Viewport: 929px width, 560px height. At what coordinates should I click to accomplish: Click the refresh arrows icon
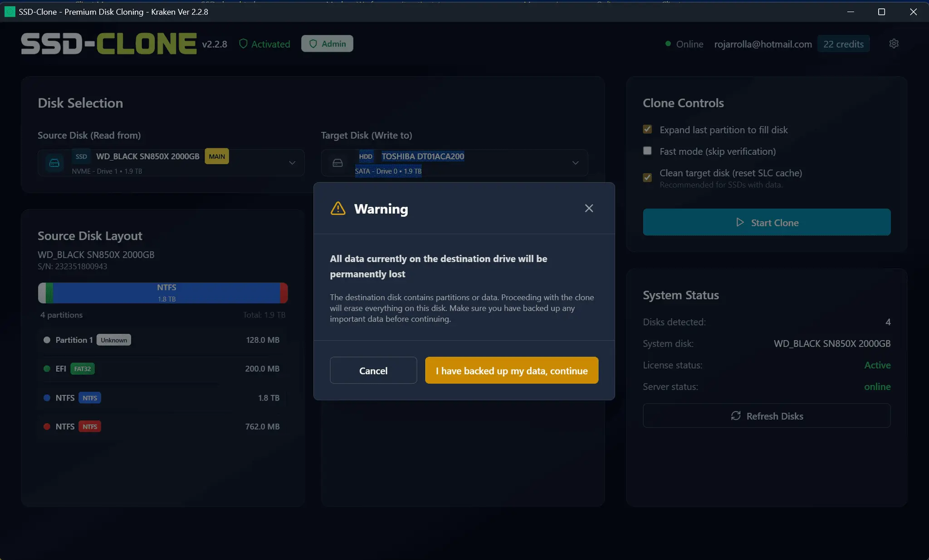click(x=736, y=416)
